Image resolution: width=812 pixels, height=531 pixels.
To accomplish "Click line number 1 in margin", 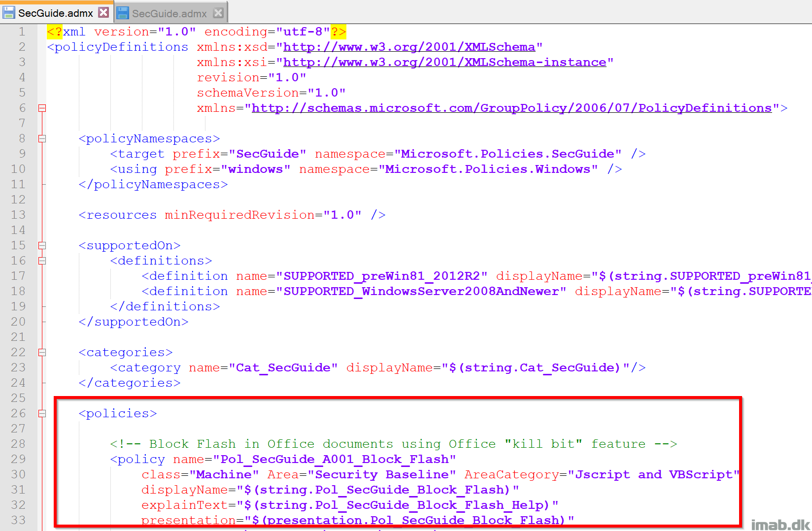I will click(22, 32).
